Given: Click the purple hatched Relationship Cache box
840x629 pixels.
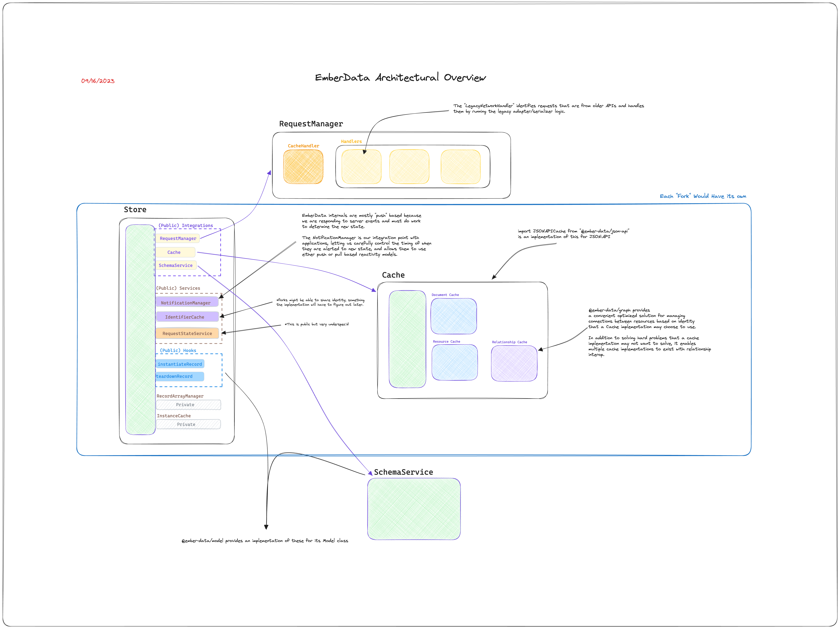Looking at the screenshot, I should (x=514, y=363).
